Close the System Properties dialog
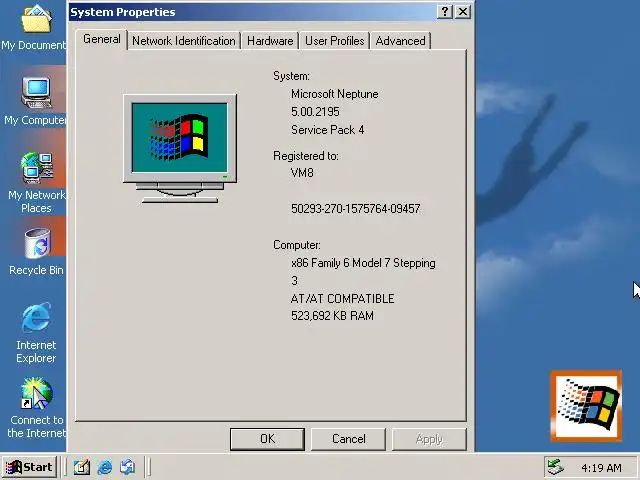Image resolution: width=640 pixels, height=480 pixels. coord(463,12)
